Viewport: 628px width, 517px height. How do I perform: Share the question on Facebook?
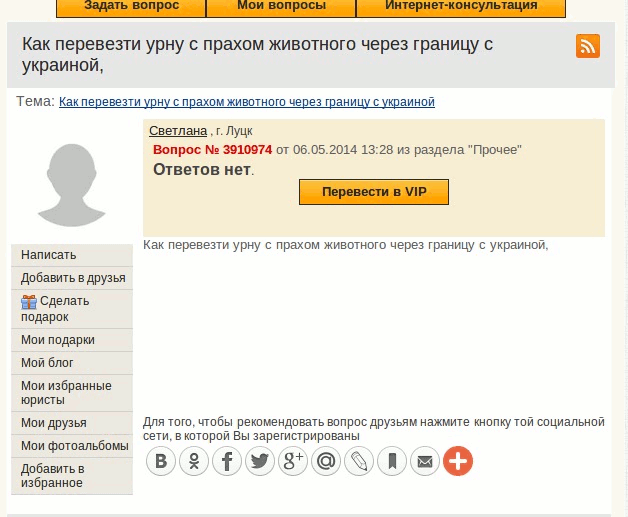tap(228, 461)
